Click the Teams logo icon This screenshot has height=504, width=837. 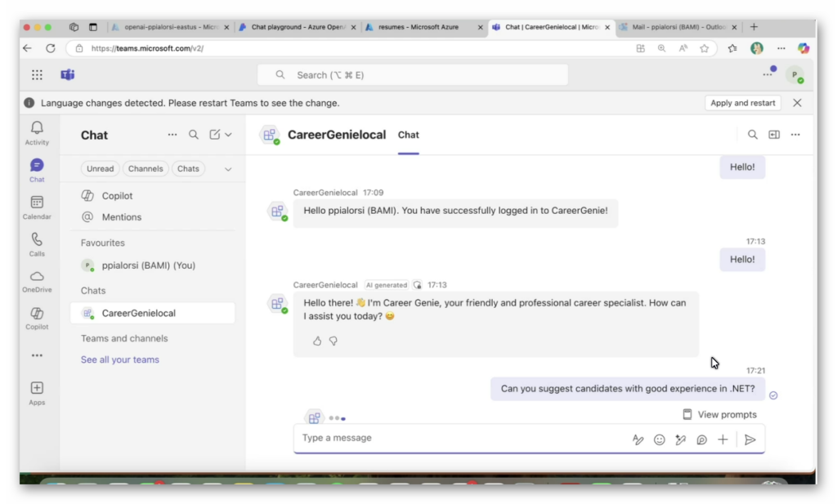67,74
